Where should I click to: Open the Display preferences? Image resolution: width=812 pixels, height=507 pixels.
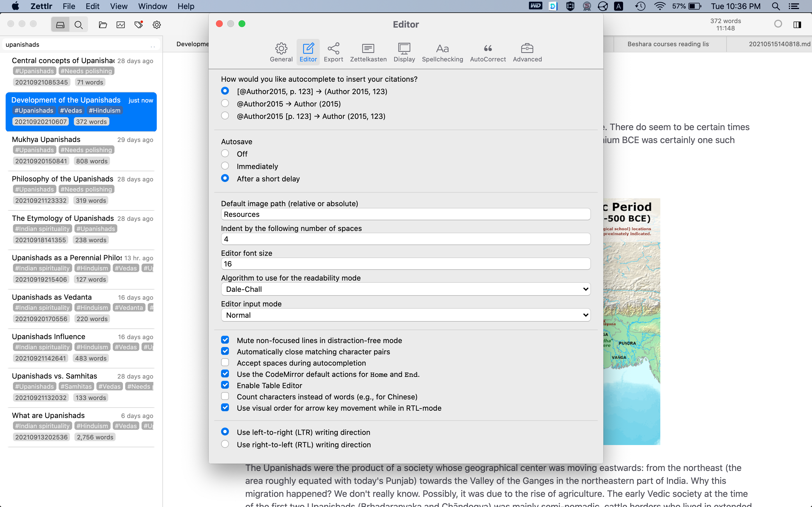[404, 52]
